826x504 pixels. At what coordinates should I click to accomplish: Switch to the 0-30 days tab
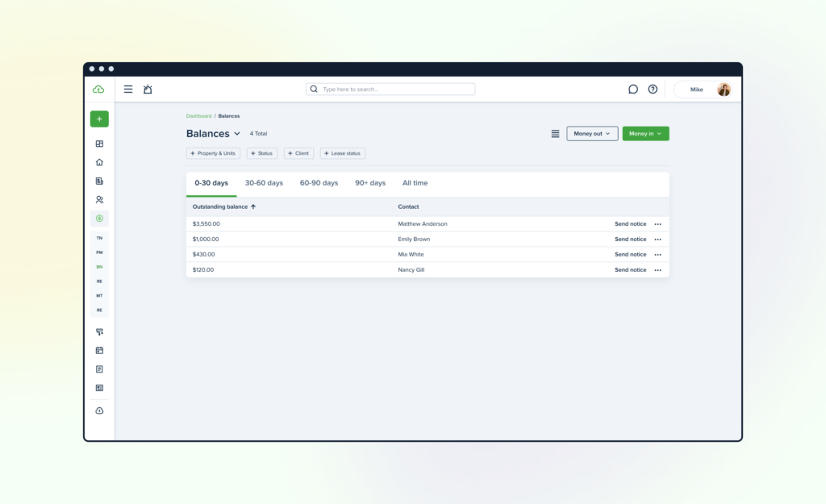point(211,183)
